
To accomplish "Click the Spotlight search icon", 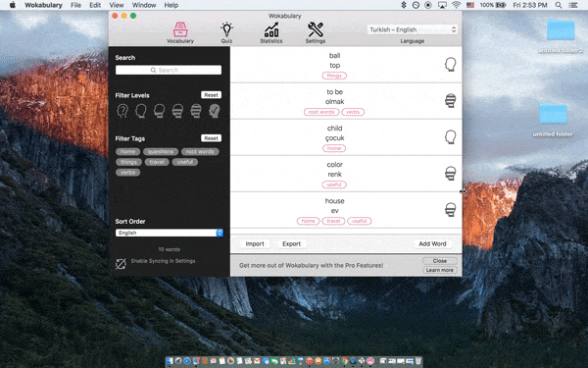I will 559,5.
